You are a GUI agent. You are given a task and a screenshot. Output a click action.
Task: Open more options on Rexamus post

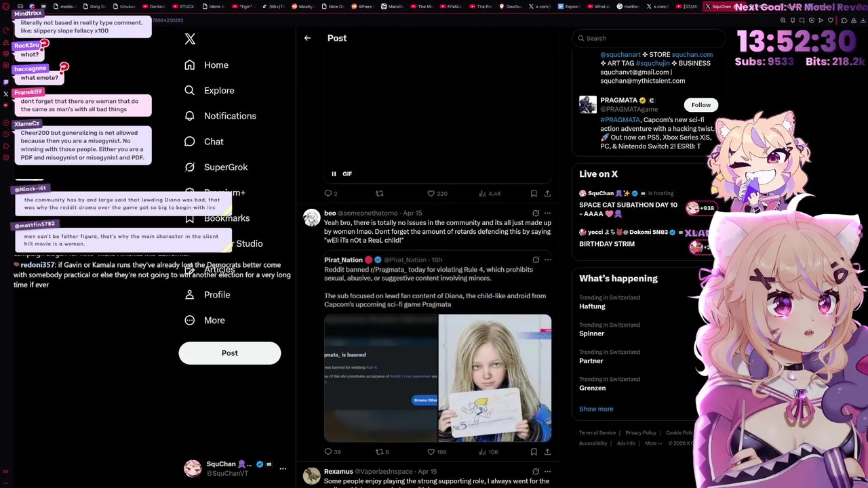[x=547, y=471]
